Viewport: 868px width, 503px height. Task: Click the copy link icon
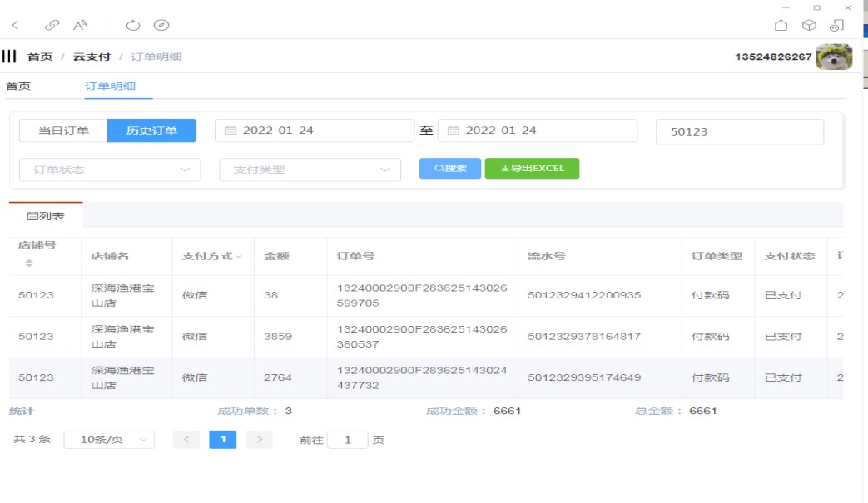(52, 25)
